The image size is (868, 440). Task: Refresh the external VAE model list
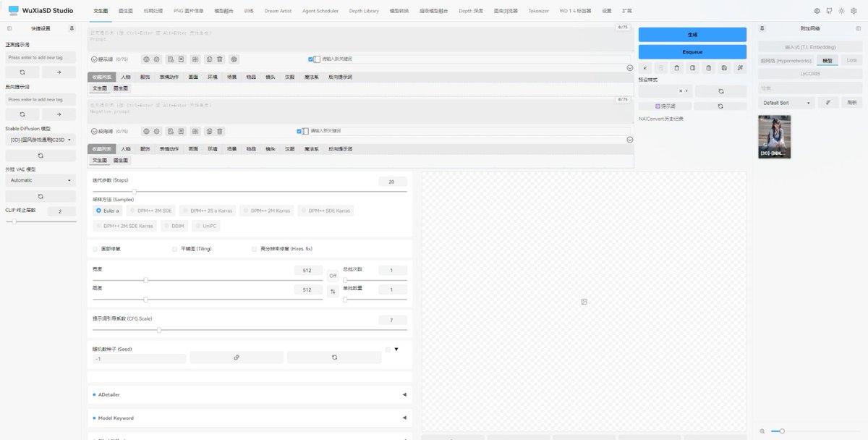pos(41,196)
